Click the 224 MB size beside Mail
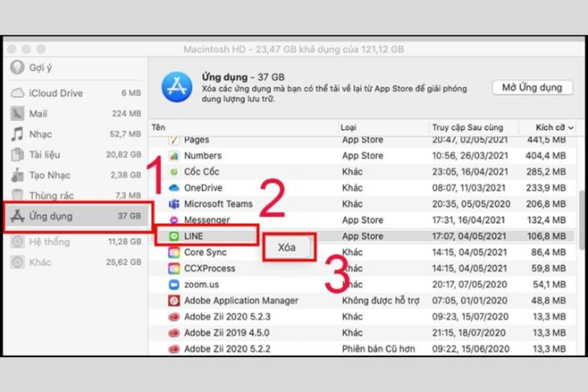 [126, 114]
